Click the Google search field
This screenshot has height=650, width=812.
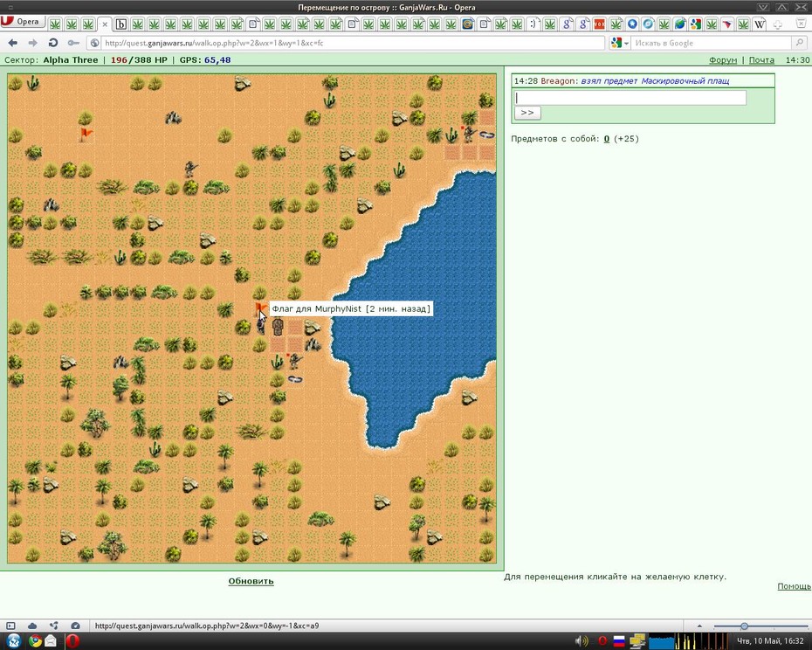click(712, 43)
